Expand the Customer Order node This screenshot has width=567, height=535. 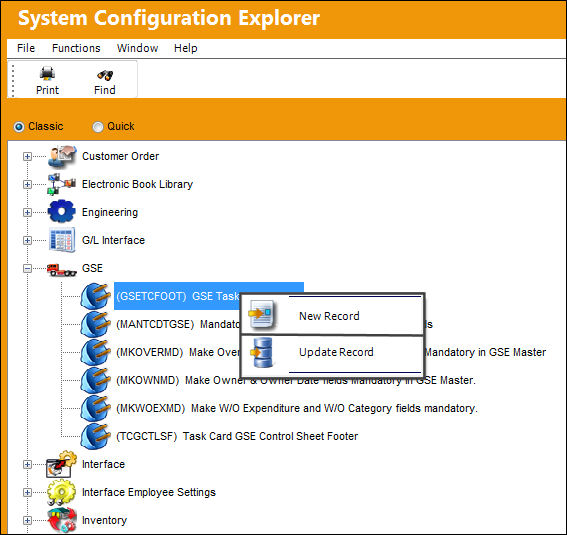click(27, 157)
